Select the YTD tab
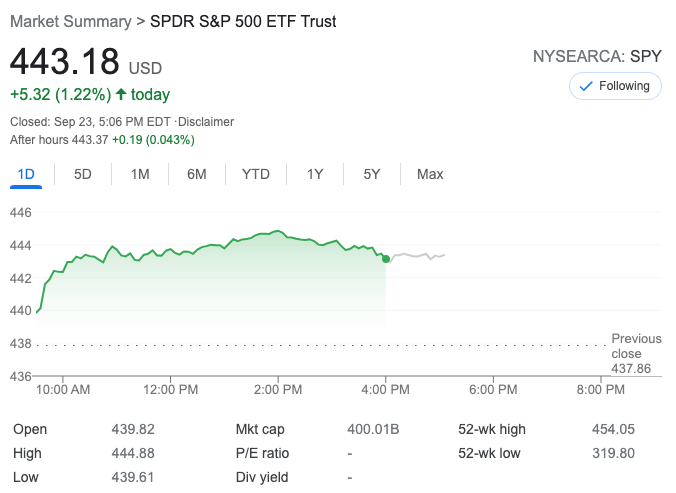Viewport: 676px width, 493px height. (x=256, y=174)
